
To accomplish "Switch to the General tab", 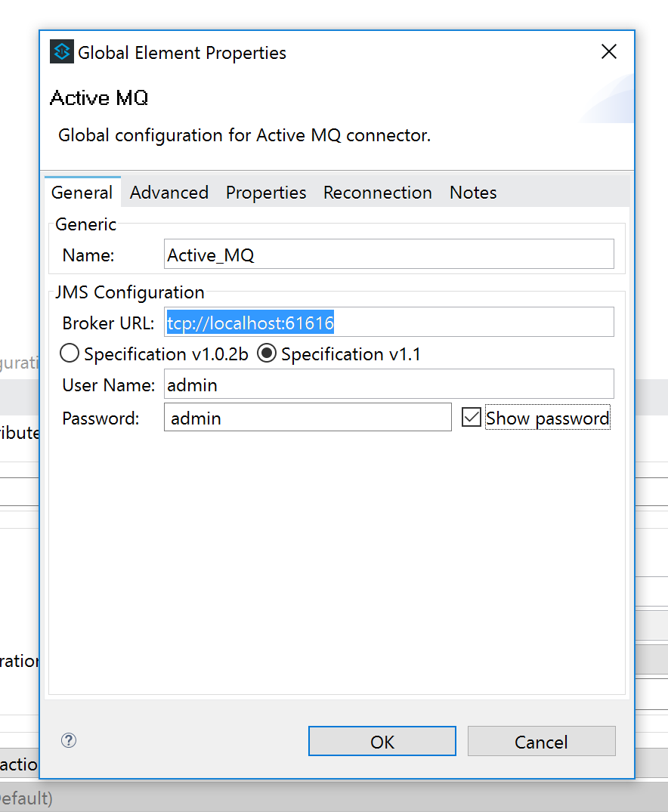I will [x=82, y=193].
